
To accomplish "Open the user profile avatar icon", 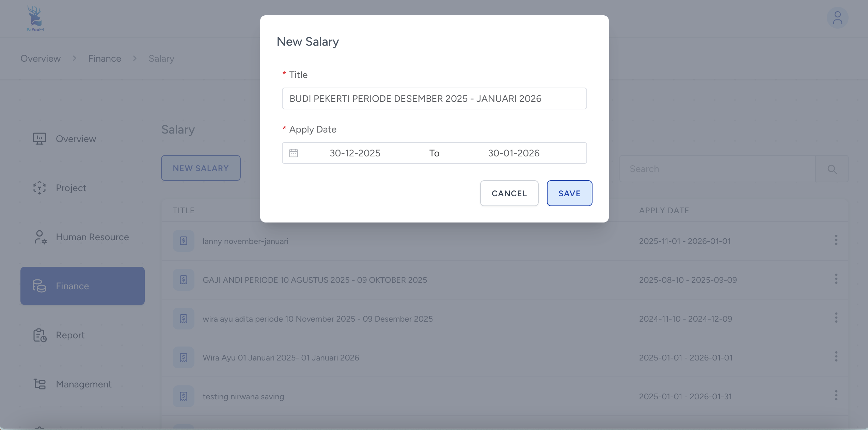I will [x=837, y=18].
